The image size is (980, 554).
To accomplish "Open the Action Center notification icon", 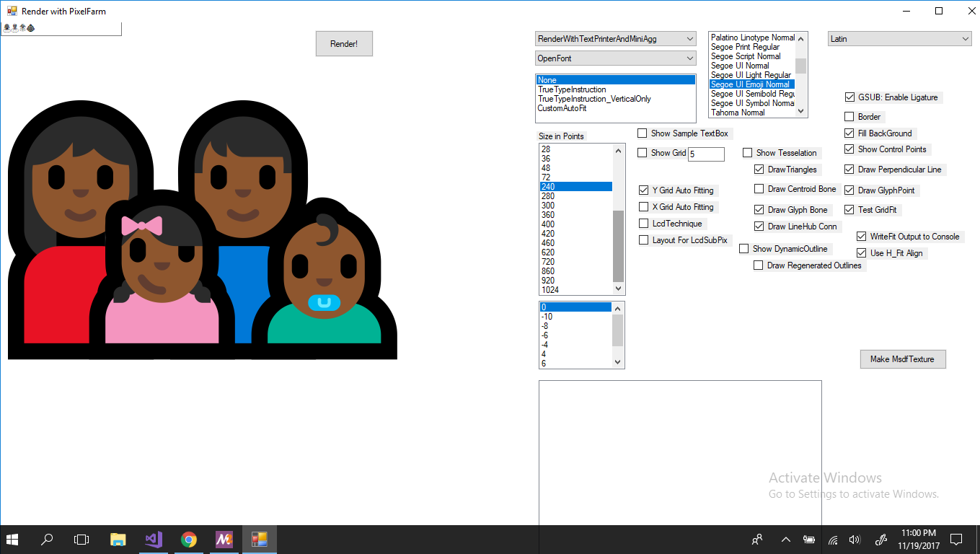I will [956, 540].
